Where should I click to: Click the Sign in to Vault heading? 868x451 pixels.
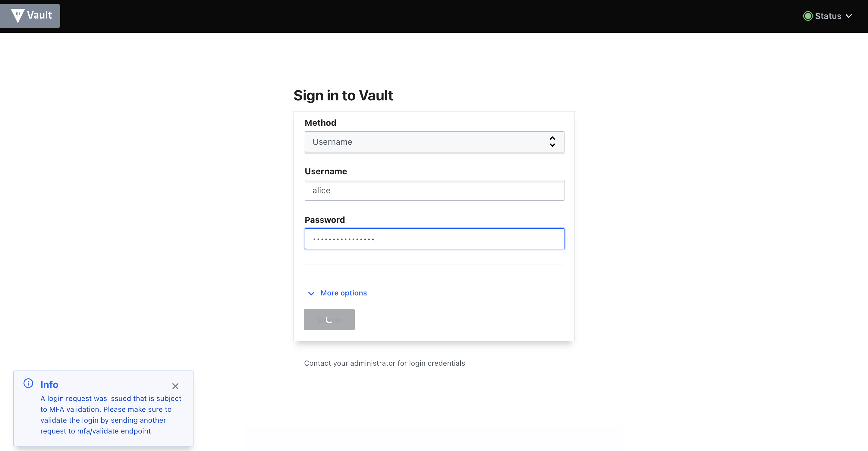[x=343, y=95]
